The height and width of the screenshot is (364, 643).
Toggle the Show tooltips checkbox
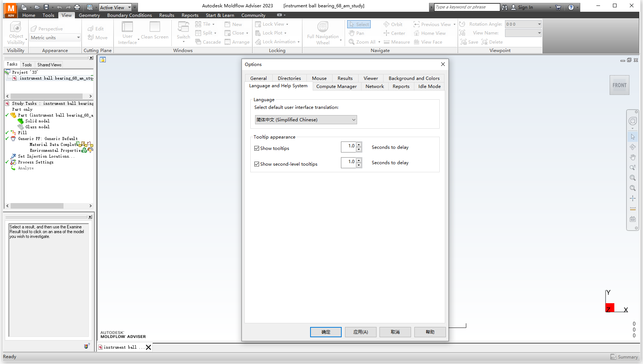click(x=257, y=148)
